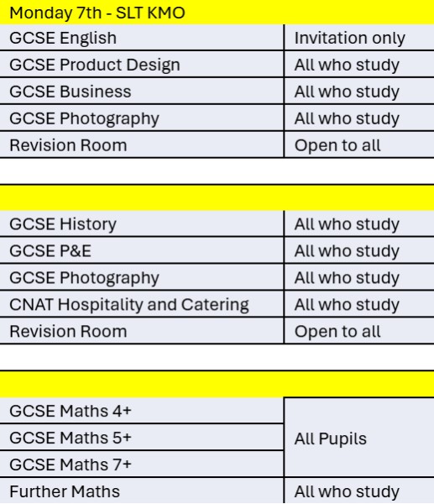Click the GCSE Maths 5+ cell
This screenshot has height=504, width=434.
(x=142, y=437)
